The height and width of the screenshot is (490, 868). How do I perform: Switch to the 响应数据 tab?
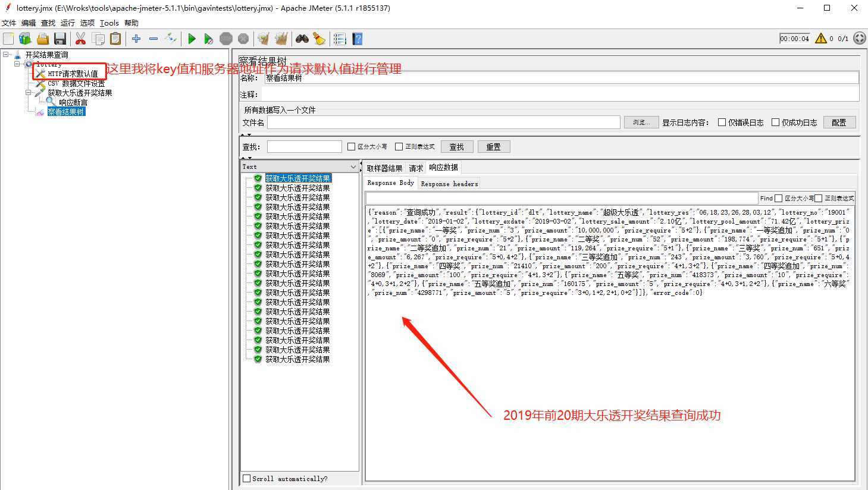tap(444, 168)
